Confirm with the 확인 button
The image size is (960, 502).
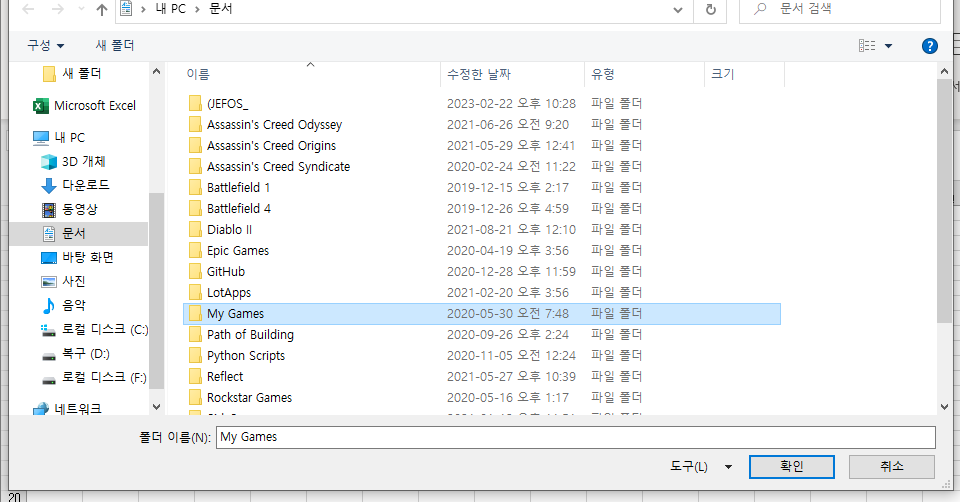[792, 466]
